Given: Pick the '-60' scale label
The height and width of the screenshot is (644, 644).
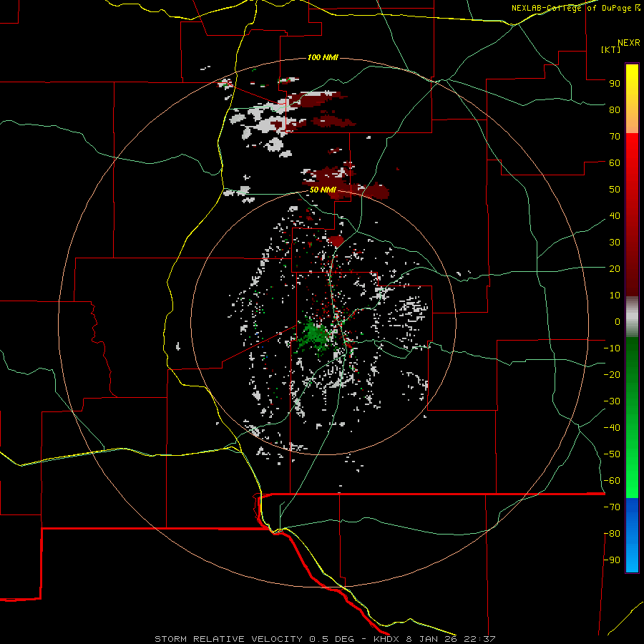Looking at the screenshot, I should click(612, 481).
